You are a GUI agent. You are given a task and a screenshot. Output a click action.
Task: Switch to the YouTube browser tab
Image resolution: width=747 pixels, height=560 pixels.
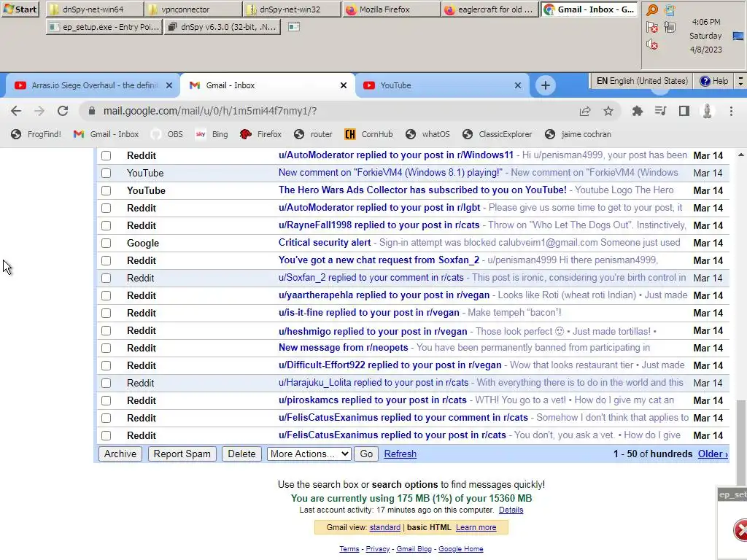pyautogui.click(x=443, y=85)
